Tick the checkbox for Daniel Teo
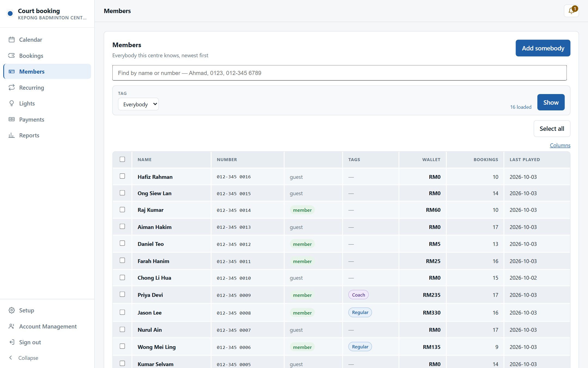The width and height of the screenshot is (588, 368). click(x=122, y=243)
